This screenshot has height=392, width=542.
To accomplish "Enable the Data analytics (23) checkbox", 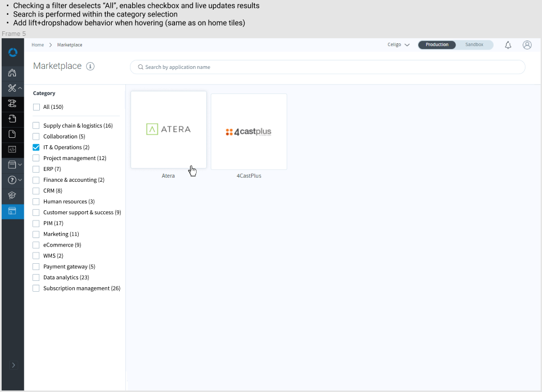I will 36,277.
